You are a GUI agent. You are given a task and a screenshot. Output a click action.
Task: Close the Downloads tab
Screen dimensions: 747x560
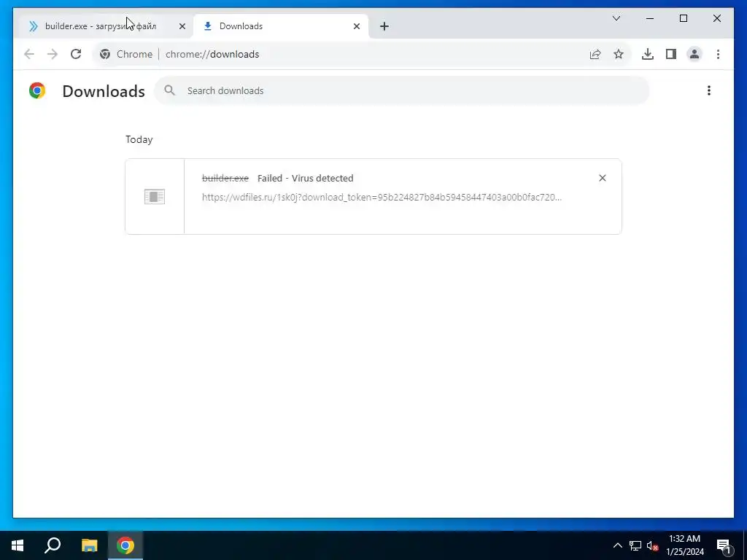(x=356, y=26)
